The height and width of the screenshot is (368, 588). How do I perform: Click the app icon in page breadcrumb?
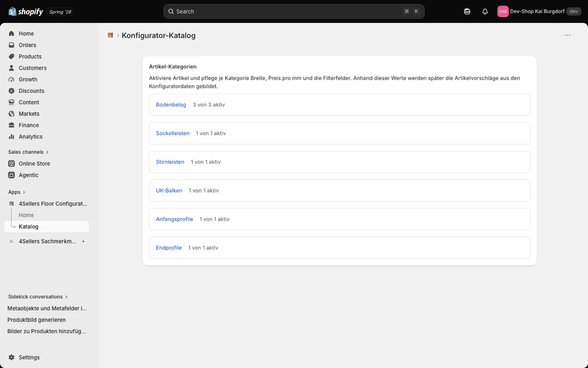(110, 35)
